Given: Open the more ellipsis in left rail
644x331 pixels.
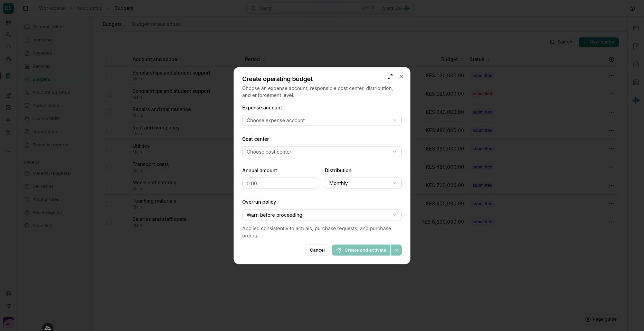Looking at the screenshot, I should pyautogui.click(x=8, y=152).
